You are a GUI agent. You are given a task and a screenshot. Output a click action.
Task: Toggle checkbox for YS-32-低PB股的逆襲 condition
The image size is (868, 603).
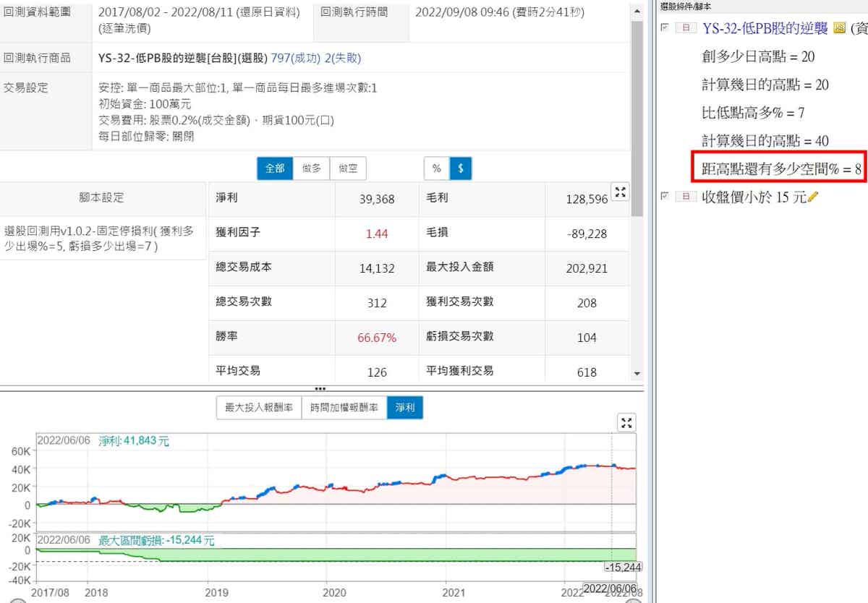coord(664,28)
